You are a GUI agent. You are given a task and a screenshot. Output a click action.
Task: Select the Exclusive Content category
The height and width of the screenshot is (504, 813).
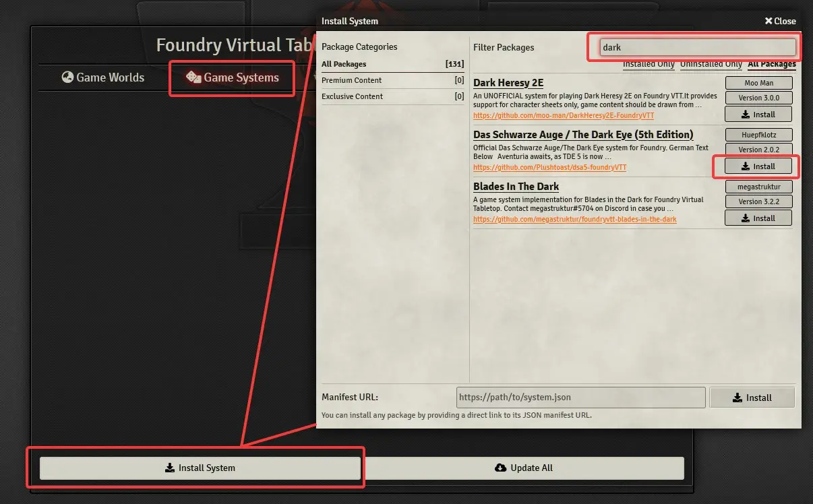[x=393, y=96]
